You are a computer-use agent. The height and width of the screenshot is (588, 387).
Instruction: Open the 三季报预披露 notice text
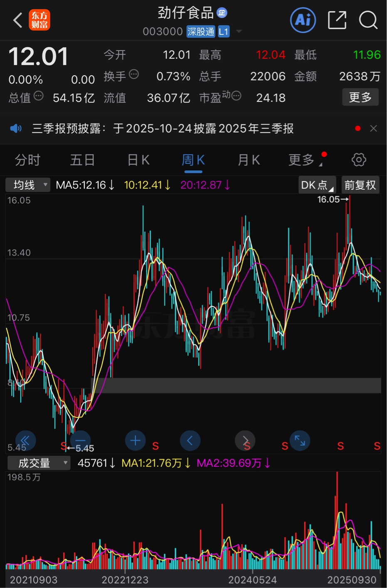(x=163, y=128)
